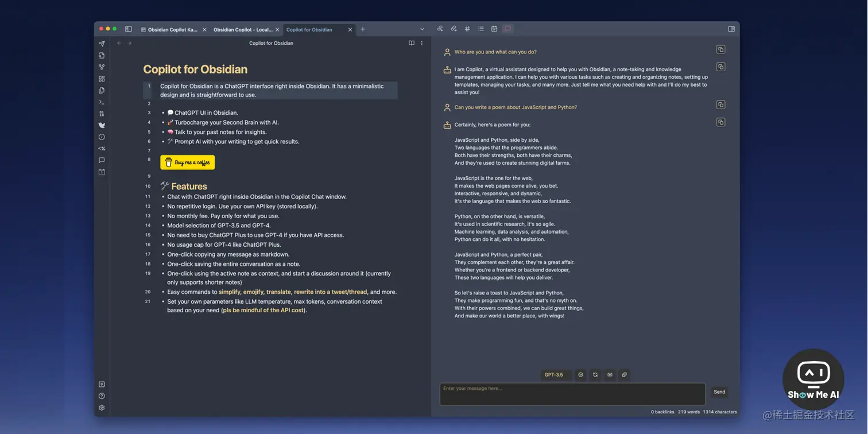This screenshot has height=434, width=868.
Task: Click the paper plane ribbon icon
Action: (102, 44)
